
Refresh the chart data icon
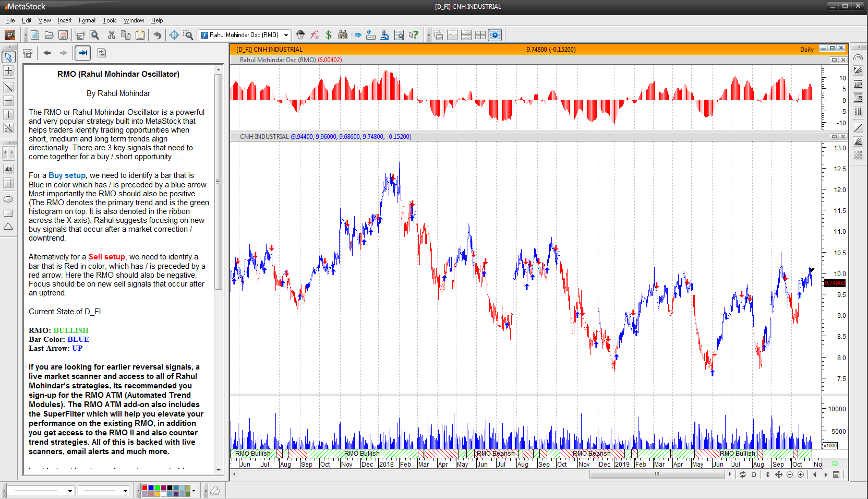coord(743,474)
